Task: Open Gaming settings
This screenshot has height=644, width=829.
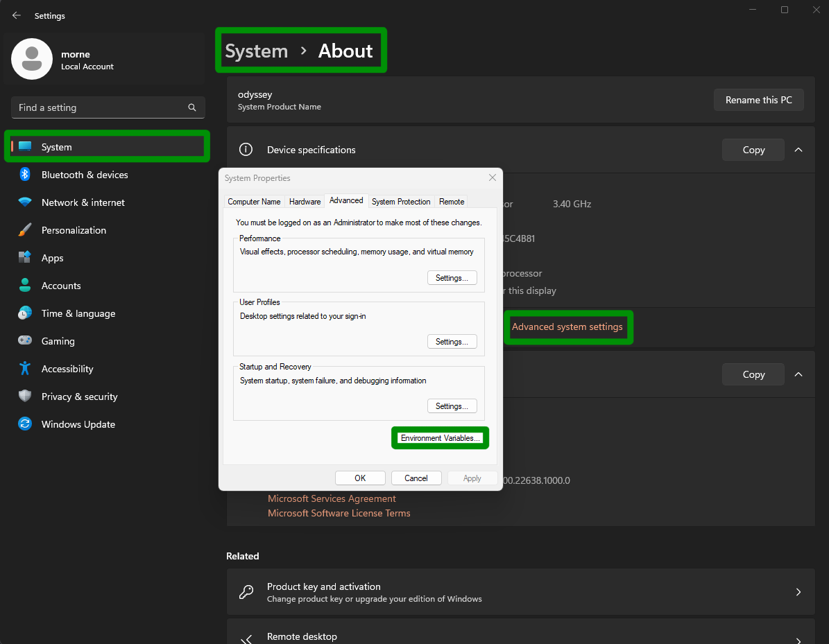Action: coord(58,341)
